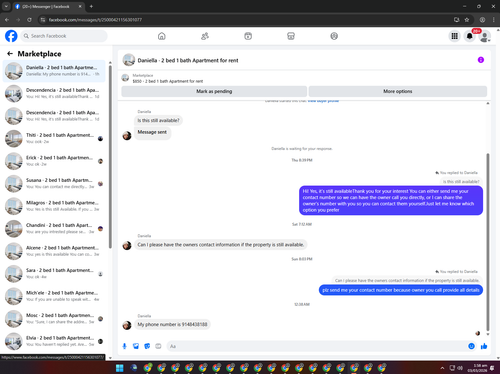Screen dimensions: 500x374
Task: Click the 'My phone number is' message
Action: tap(172, 324)
